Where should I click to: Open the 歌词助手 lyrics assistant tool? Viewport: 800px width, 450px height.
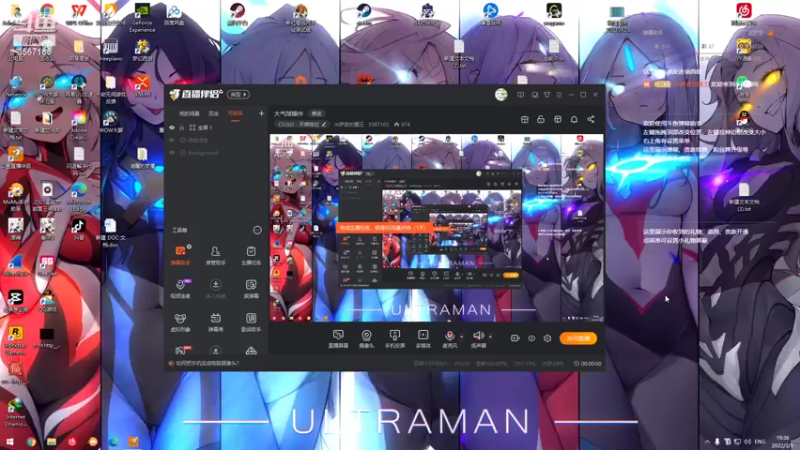pyautogui.click(x=251, y=322)
